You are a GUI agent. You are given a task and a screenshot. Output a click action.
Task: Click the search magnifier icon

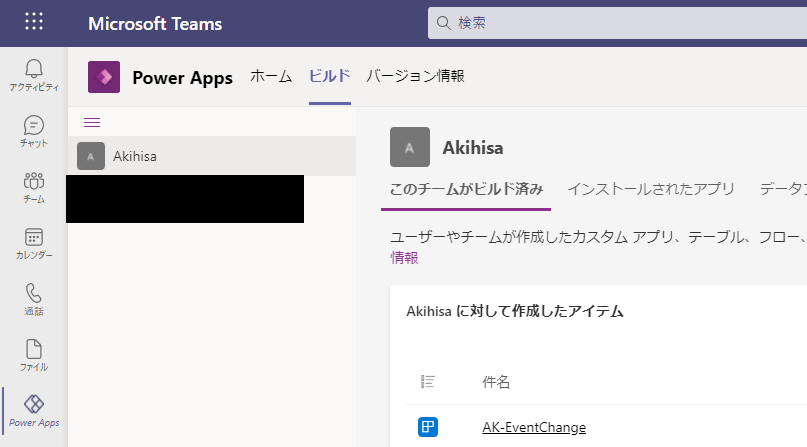(x=444, y=23)
